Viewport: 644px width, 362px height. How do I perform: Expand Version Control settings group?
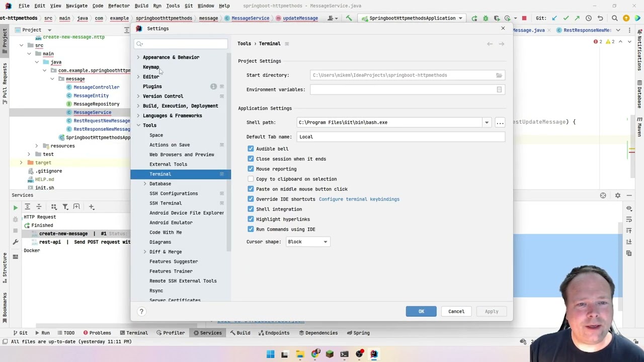click(x=138, y=96)
